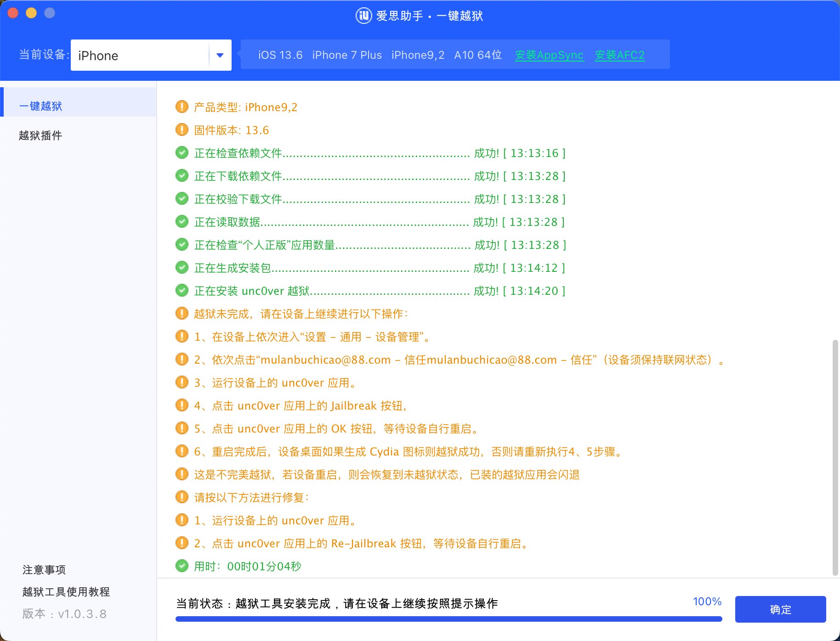
Task: Click the green check beside 正在下载依赖文件
Action: pos(182,175)
